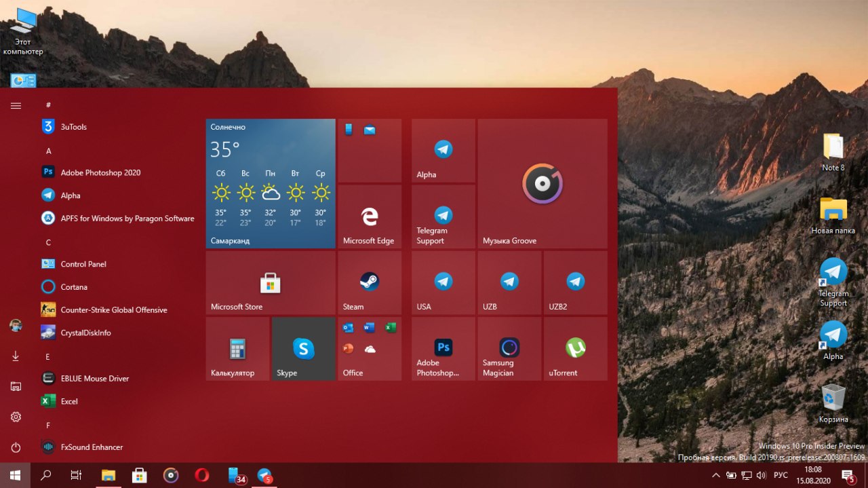Viewport: 868px width, 488px height.
Task: Open Task View on the taskbar
Action: (x=77, y=475)
